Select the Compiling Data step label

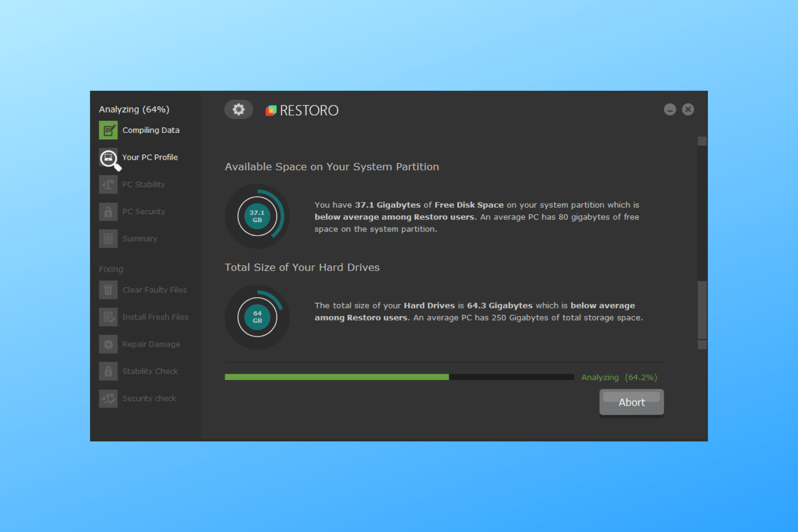(151, 130)
